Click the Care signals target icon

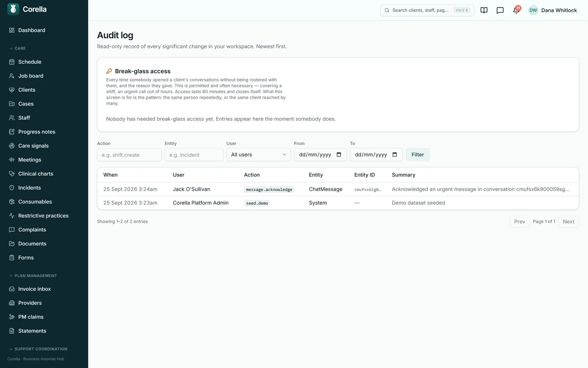pos(12,146)
